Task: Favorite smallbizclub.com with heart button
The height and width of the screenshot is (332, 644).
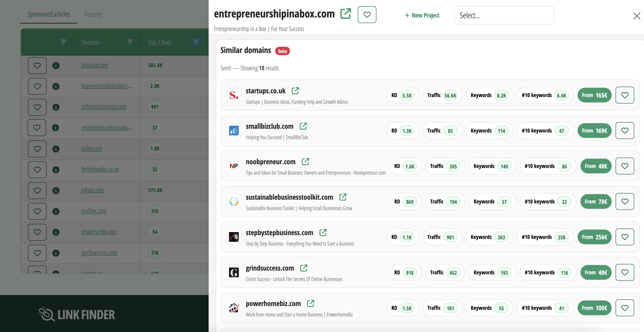Action: (624, 131)
